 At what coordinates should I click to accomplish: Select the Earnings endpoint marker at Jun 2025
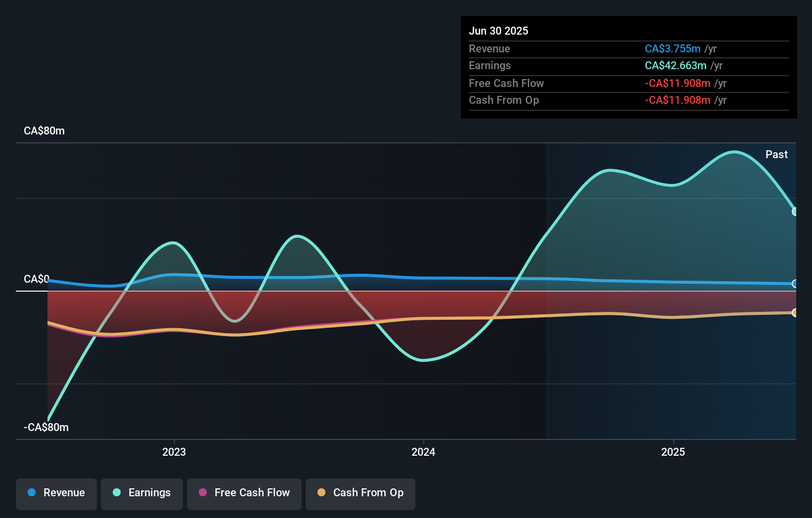(x=795, y=212)
